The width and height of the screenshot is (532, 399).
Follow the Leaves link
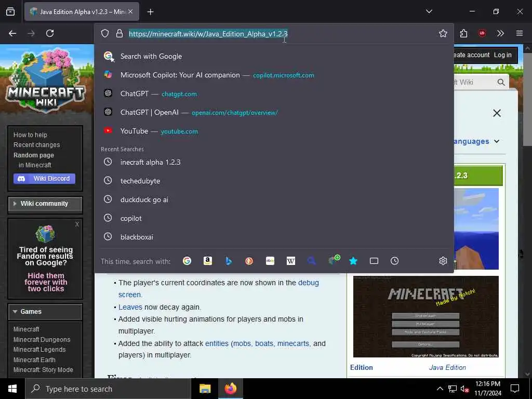pos(130,307)
